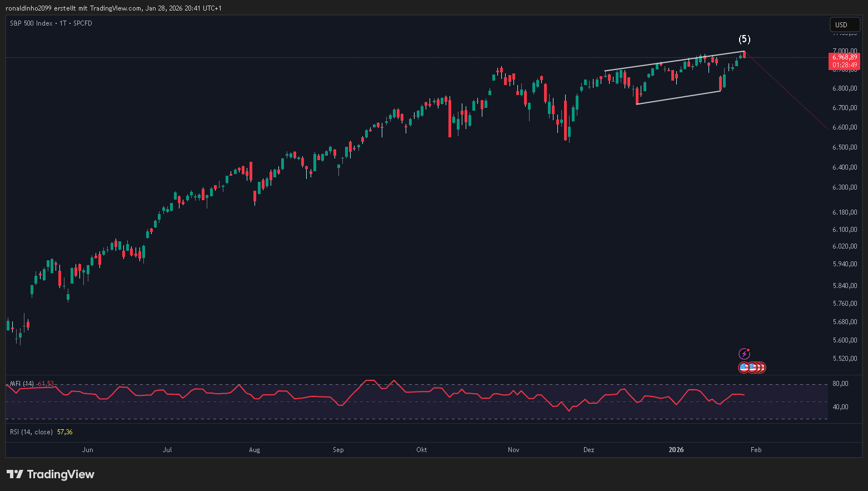Select the lower white channel trend line

coord(678,97)
